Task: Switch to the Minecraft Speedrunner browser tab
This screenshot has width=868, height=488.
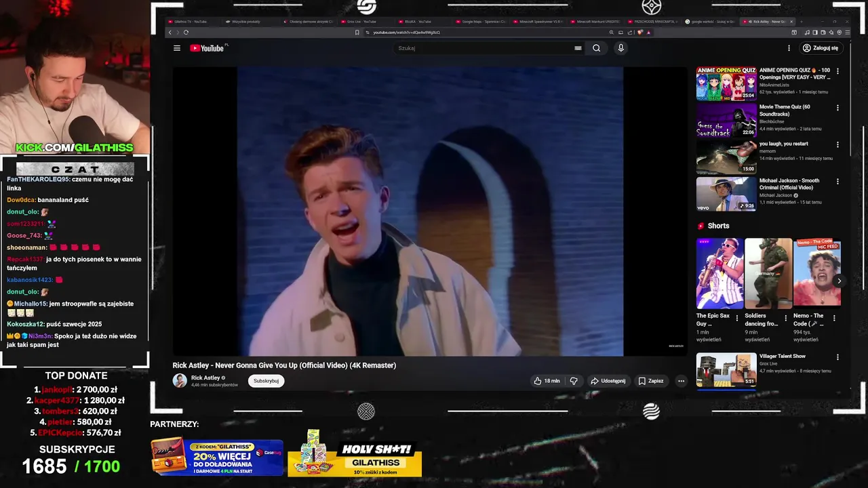Action: (538, 22)
